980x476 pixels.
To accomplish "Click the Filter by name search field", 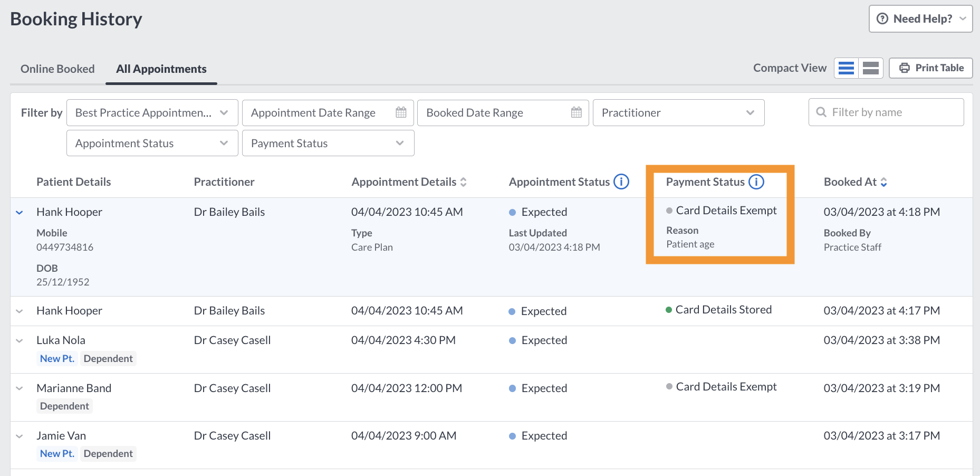I will [886, 112].
